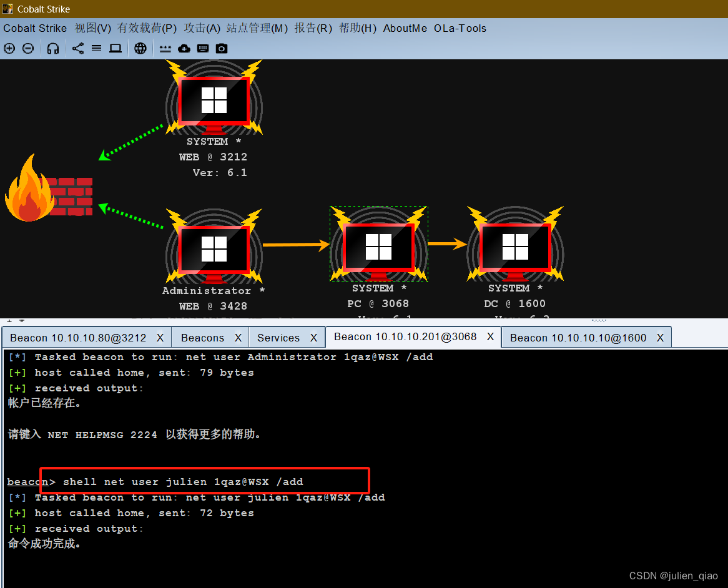The width and height of the screenshot is (728, 588).
Task: Close the Beacon 10.10.10.80@3212 tab
Action: coord(160,338)
